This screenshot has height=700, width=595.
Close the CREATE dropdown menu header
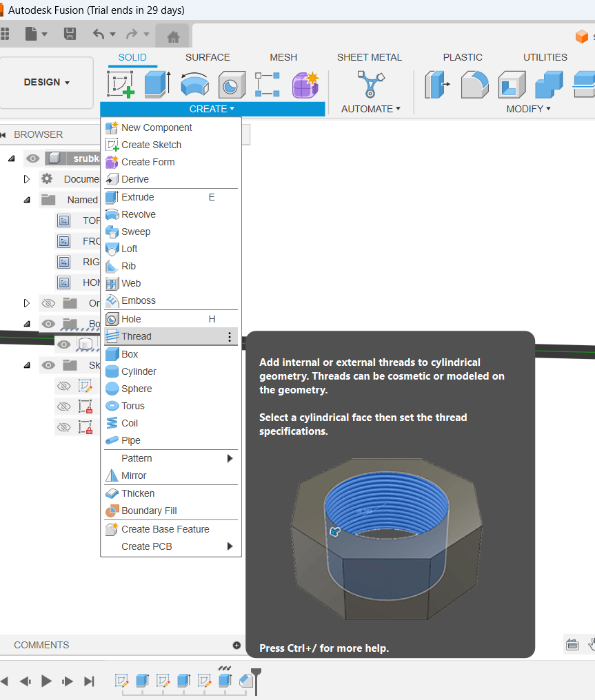pyautogui.click(x=212, y=109)
